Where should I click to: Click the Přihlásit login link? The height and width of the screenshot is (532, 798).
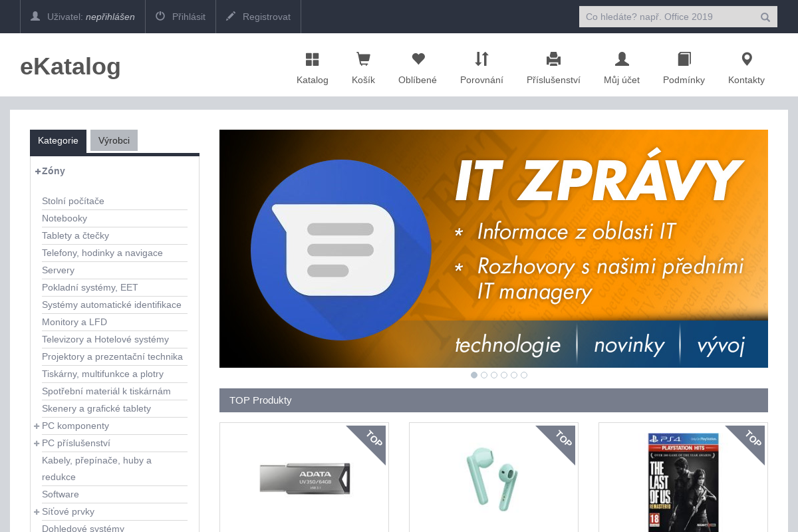180,17
